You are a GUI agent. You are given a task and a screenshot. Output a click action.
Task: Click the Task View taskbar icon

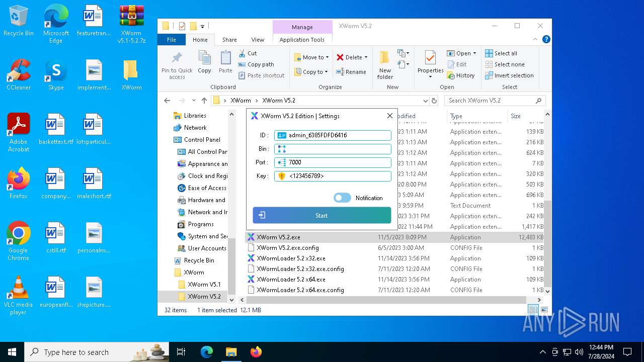click(181, 352)
